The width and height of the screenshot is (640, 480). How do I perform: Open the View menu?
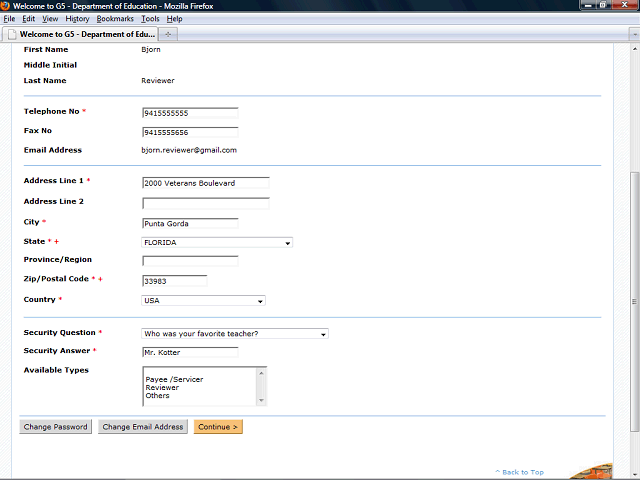pos(50,19)
